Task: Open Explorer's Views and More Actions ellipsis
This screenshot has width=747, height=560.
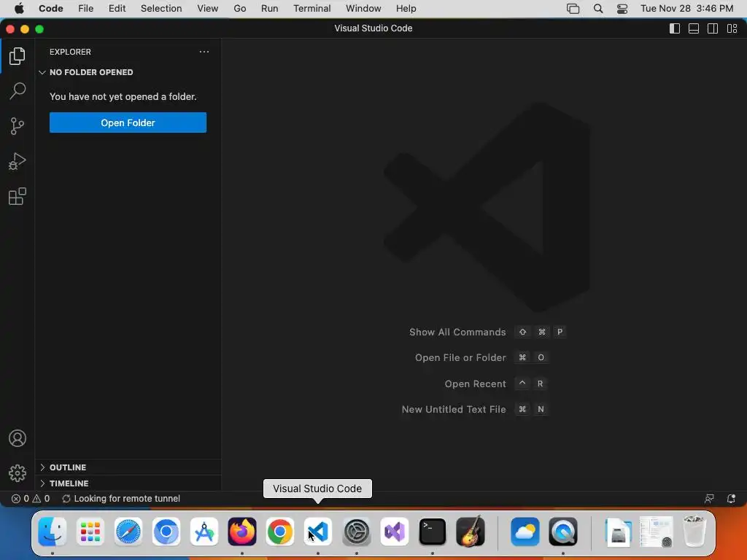Action: pos(204,52)
